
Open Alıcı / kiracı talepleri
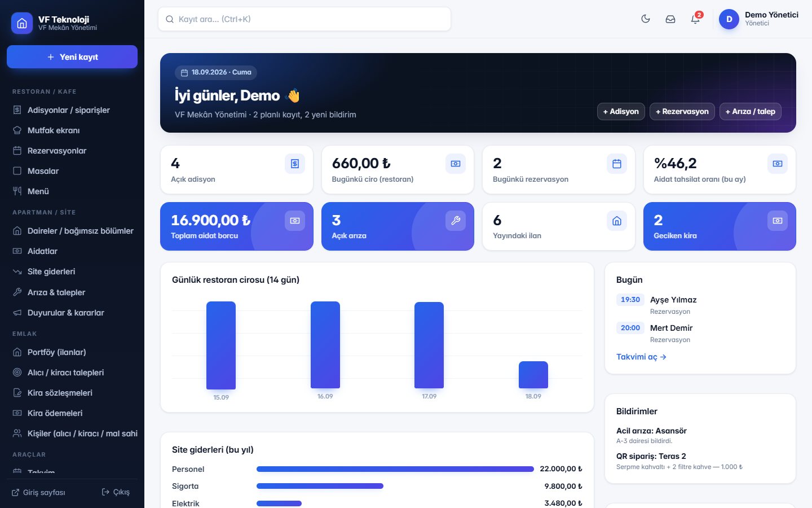[72, 373]
